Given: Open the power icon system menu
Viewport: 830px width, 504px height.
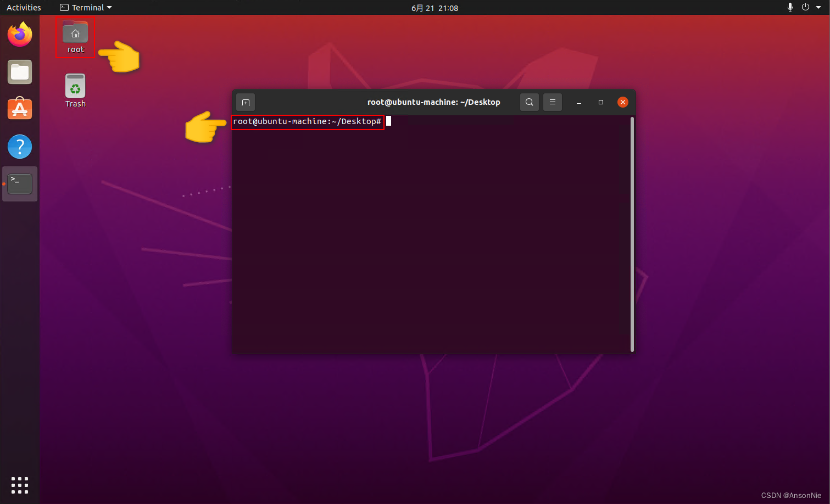Looking at the screenshot, I should pyautogui.click(x=805, y=7).
